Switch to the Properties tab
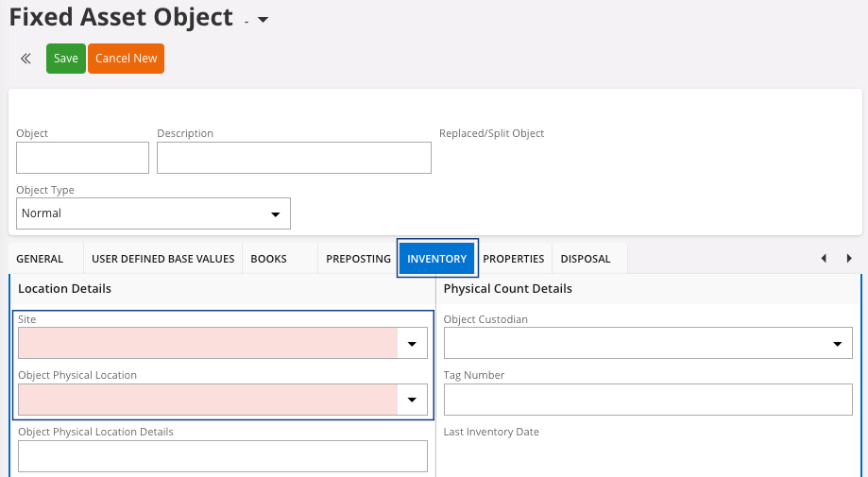 pyautogui.click(x=514, y=259)
